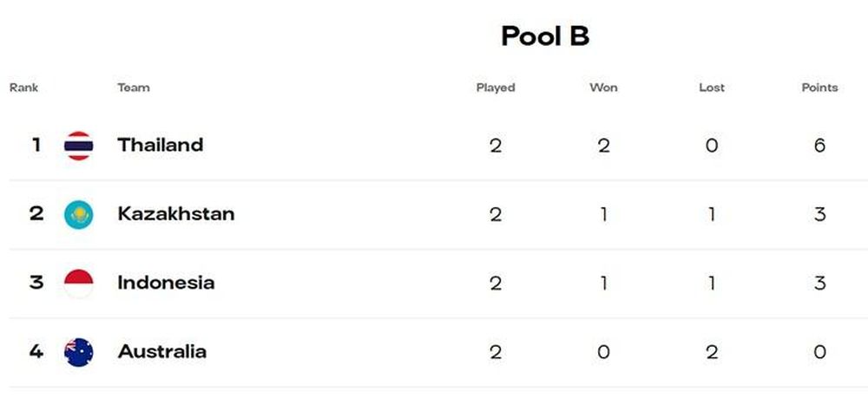
Task: Sort by the Played column header
Action: pos(496,88)
